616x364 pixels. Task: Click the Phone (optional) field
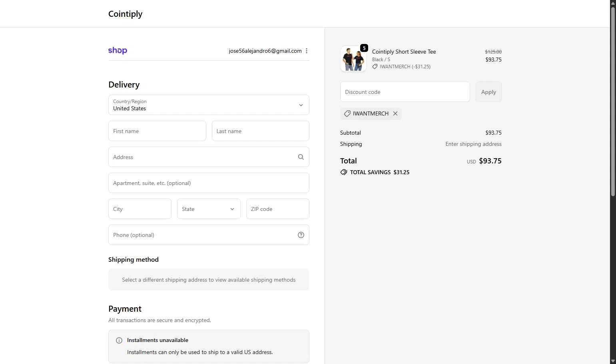pos(209,235)
